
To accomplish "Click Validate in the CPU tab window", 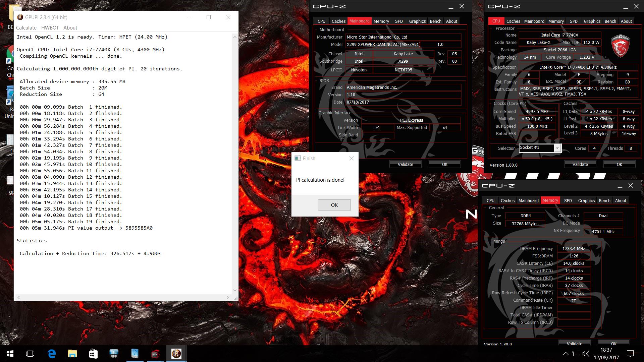I will coord(580,164).
